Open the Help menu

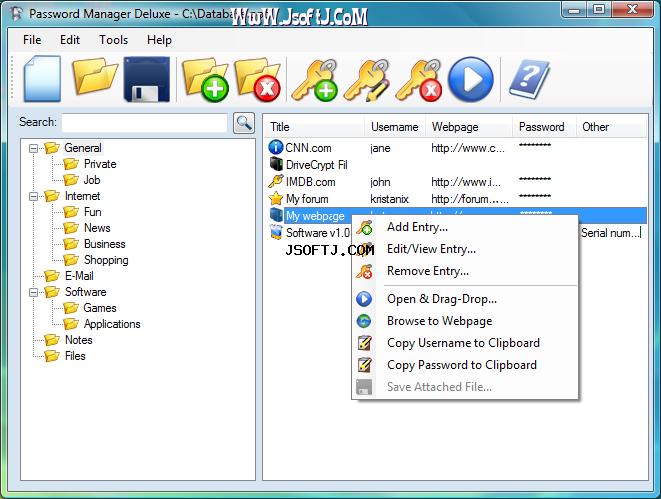[159, 40]
